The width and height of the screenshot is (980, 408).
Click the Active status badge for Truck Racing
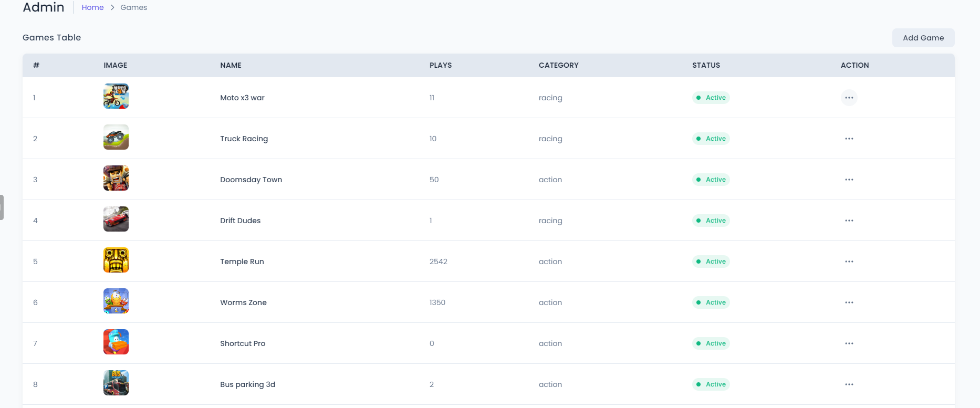pyautogui.click(x=711, y=139)
